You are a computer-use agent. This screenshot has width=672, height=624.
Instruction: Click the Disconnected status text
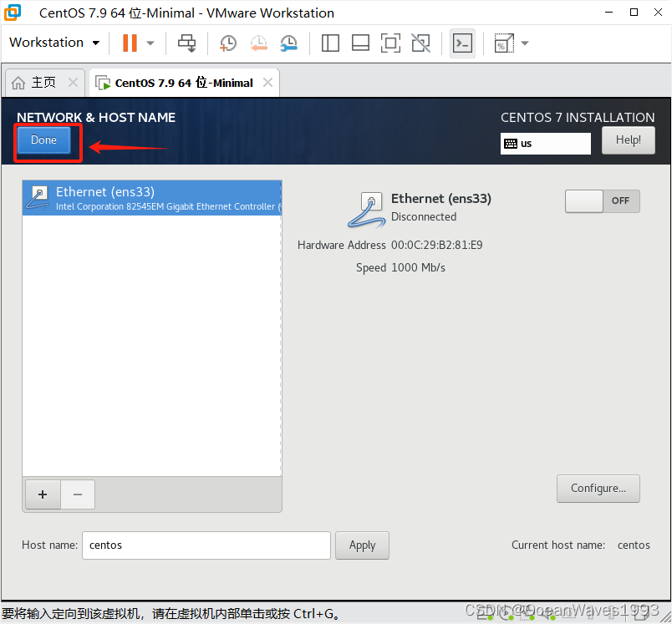424,216
